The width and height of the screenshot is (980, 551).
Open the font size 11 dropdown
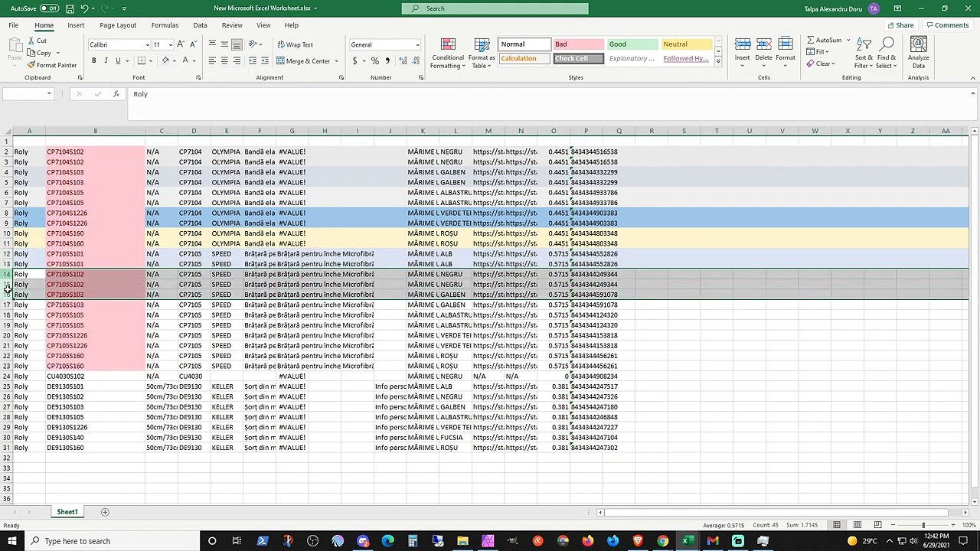[170, 44]
